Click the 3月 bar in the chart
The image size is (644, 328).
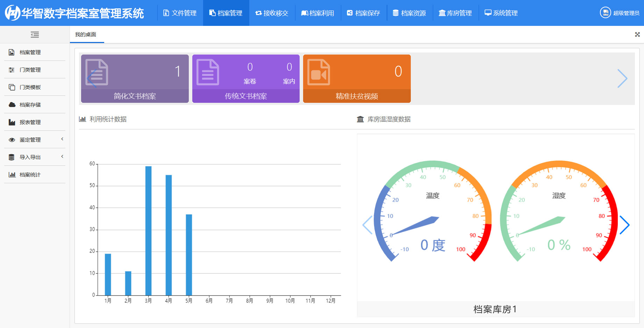[148, 231]
